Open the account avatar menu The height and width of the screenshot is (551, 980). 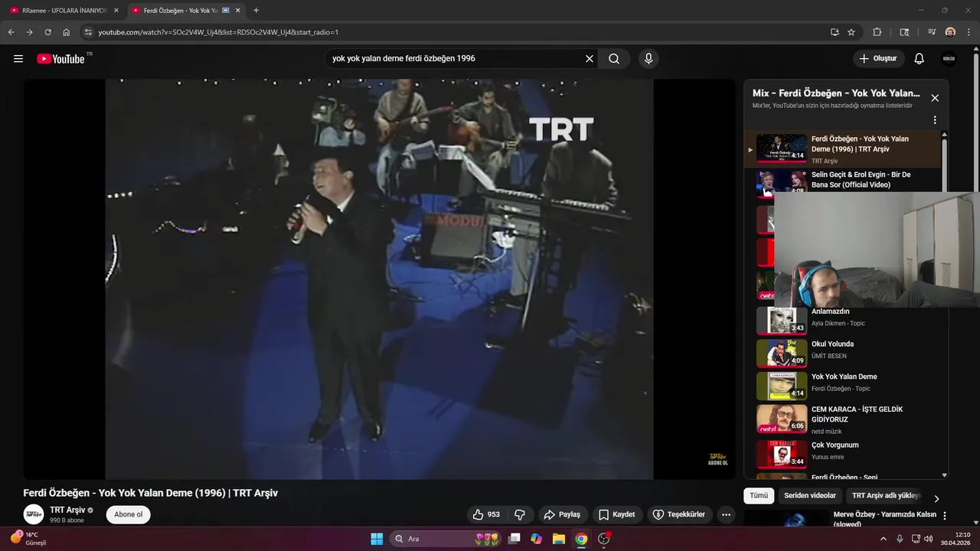(949, 59)
